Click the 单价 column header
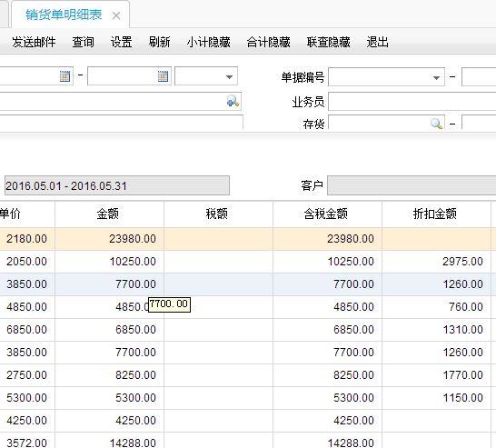Screen dimensions: 496x448 (x=27, y=214)
